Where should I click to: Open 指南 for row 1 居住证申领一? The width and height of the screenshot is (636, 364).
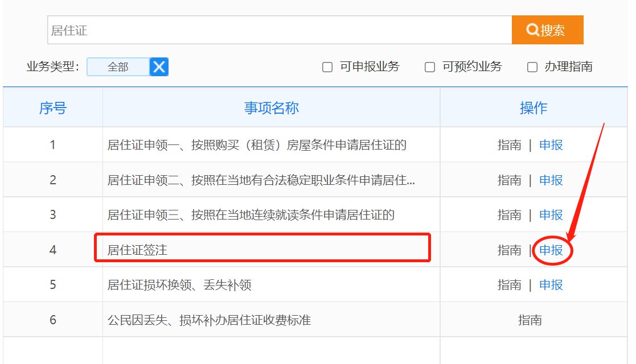coord(509,145)
